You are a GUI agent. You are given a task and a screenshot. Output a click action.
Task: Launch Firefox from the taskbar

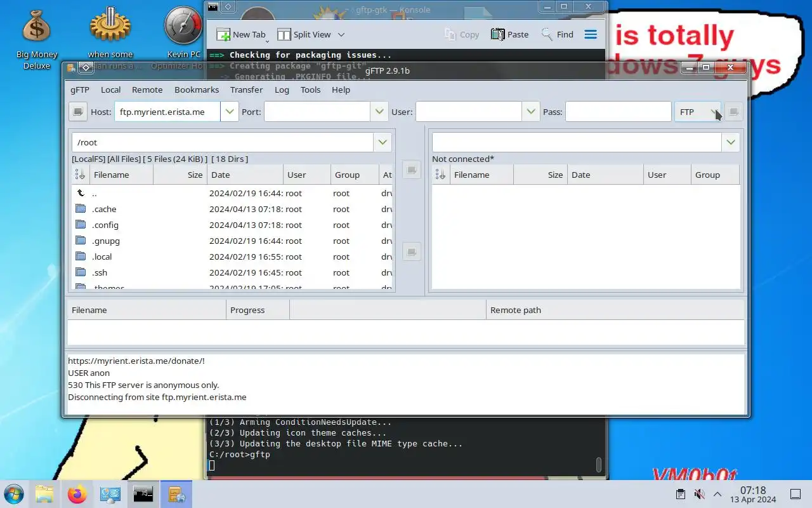pos(77,494)
